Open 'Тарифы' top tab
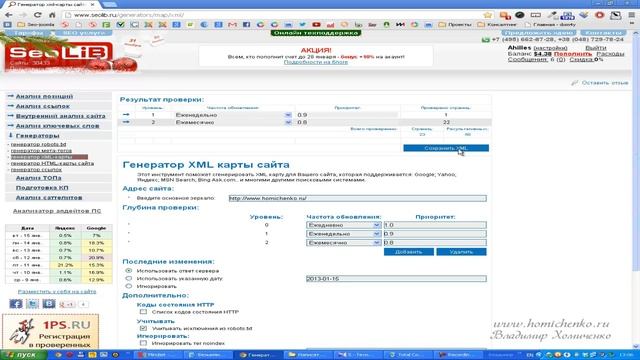The width and height of the screenshot is (640, 360). click(x=28, y=33)
